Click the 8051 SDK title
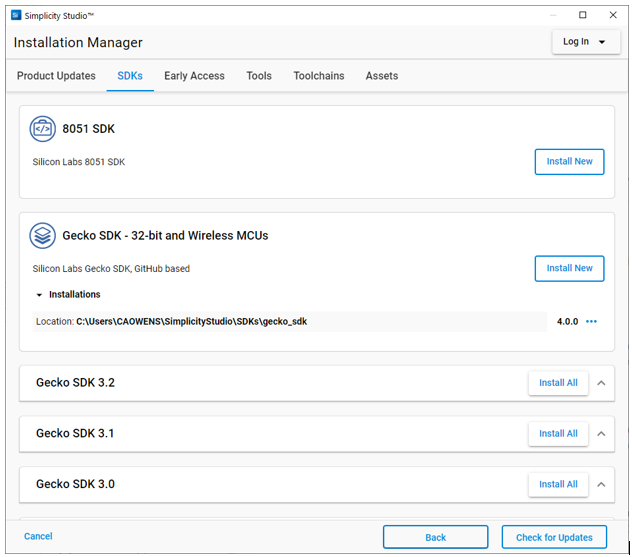This screenshot has width=632, height=557. point(89,129)
